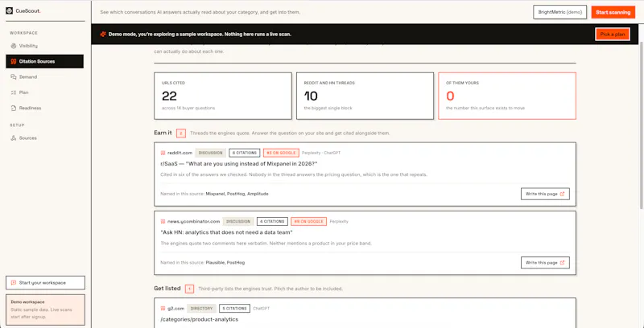Open the Ask HN analytics thread title
The image size is (644, 328).
point(226,232)
